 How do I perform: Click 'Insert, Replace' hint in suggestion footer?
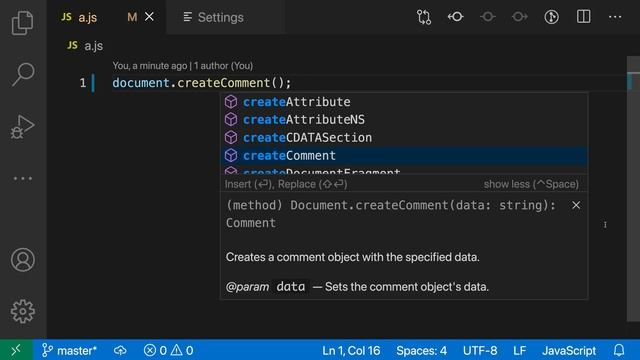(x=286, y=184)
